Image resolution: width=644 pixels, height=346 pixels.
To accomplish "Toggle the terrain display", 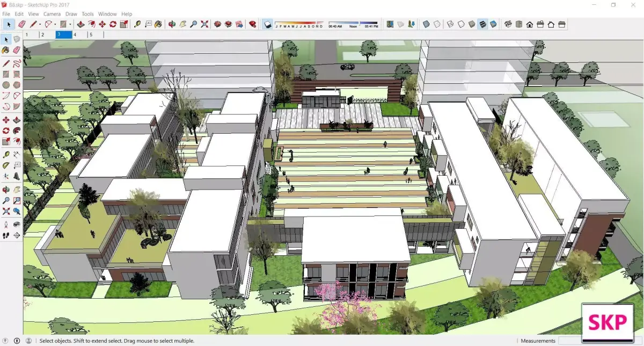I will tap(400, 24).
